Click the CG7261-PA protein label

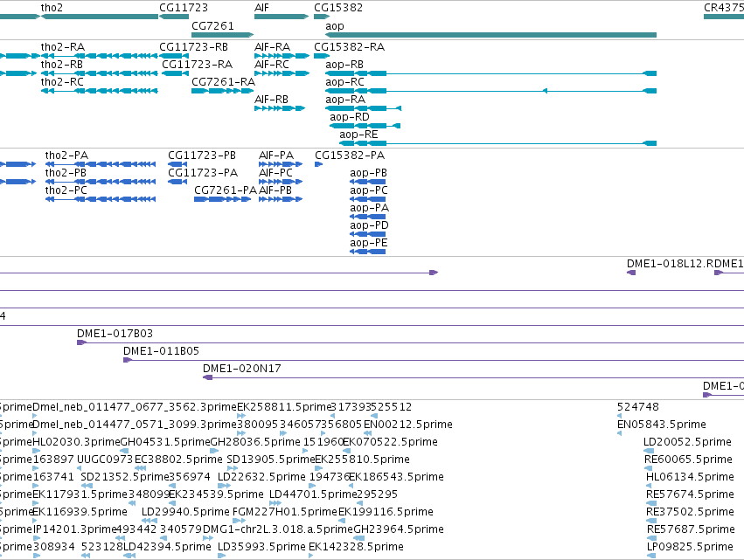coord(226,190)
